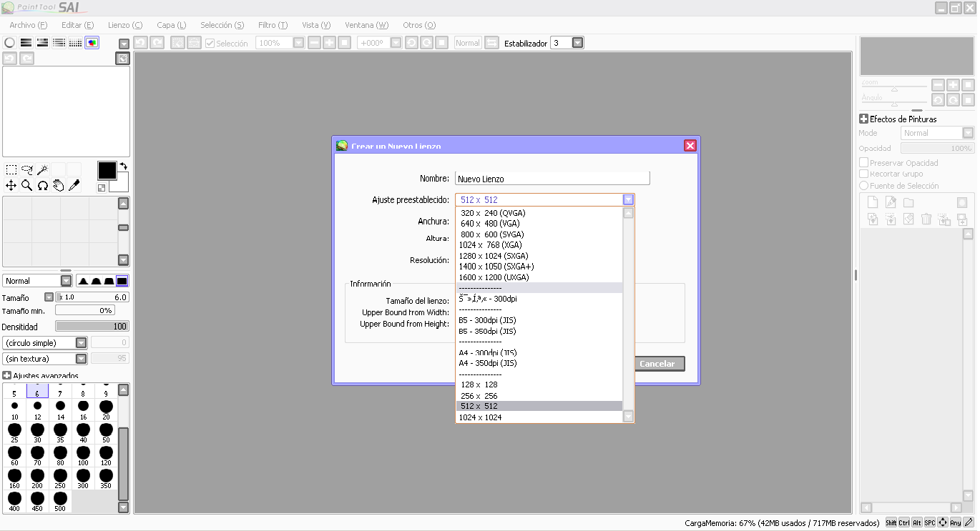
Task: Open the Ventana menu
Action: [367, 25]
